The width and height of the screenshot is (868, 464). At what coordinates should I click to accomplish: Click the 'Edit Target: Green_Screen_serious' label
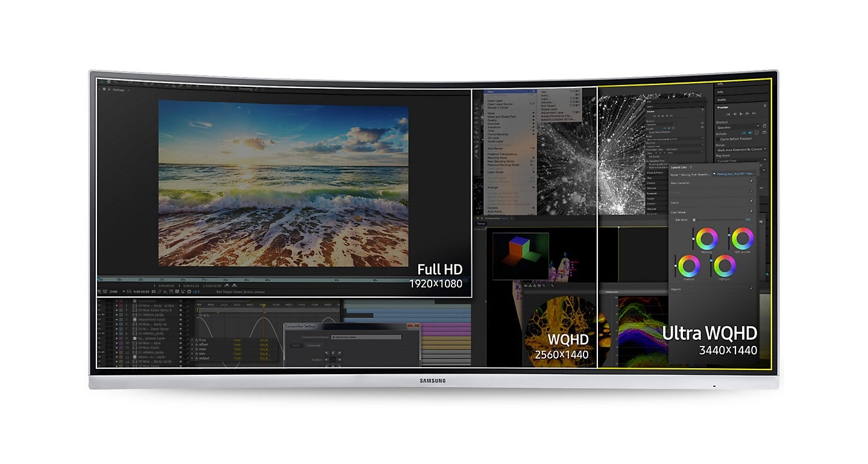(241, 292)
